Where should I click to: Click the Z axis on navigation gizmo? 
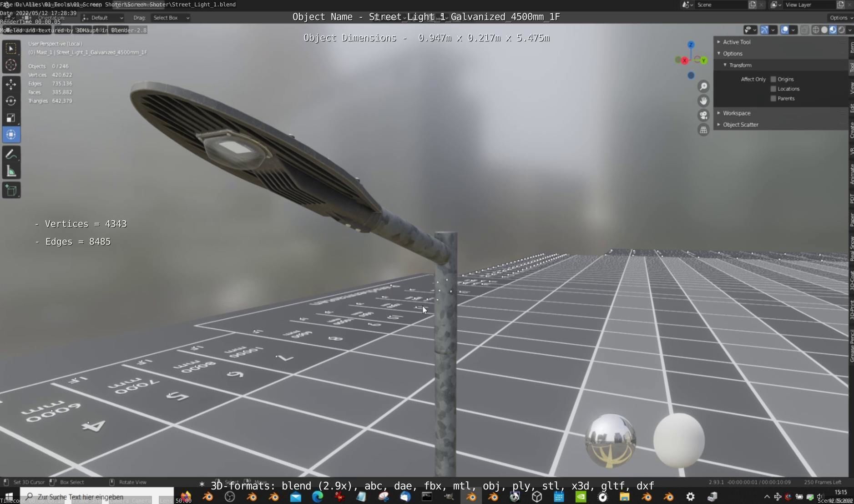click(691, 45)
